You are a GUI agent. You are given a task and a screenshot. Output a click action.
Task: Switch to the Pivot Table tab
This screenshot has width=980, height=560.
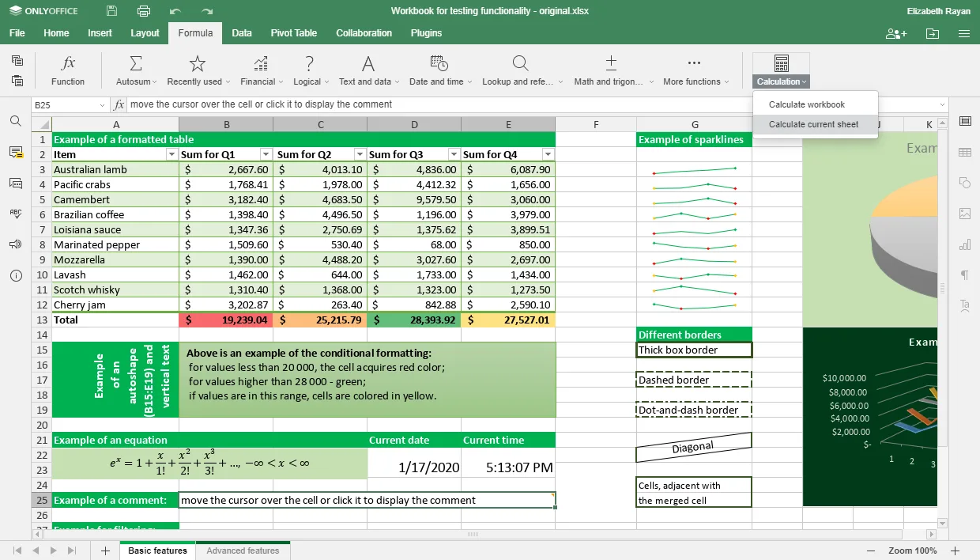coord(294,33)
